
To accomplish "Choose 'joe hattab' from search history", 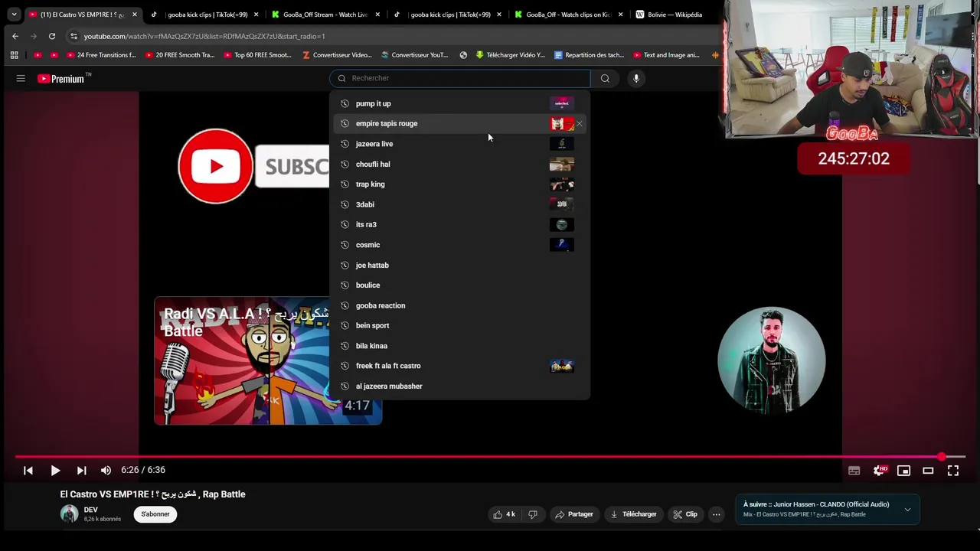I will click(x=460, y=265).
